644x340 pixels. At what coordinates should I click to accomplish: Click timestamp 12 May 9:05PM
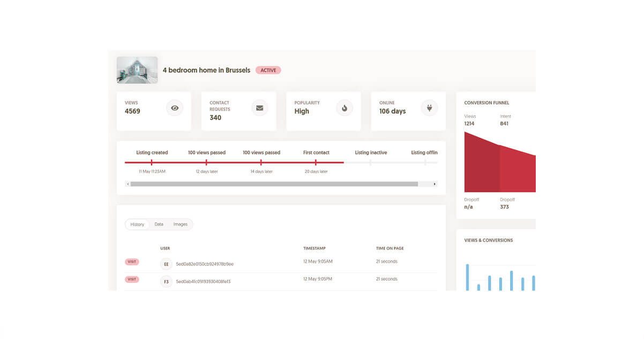(318, 279)
